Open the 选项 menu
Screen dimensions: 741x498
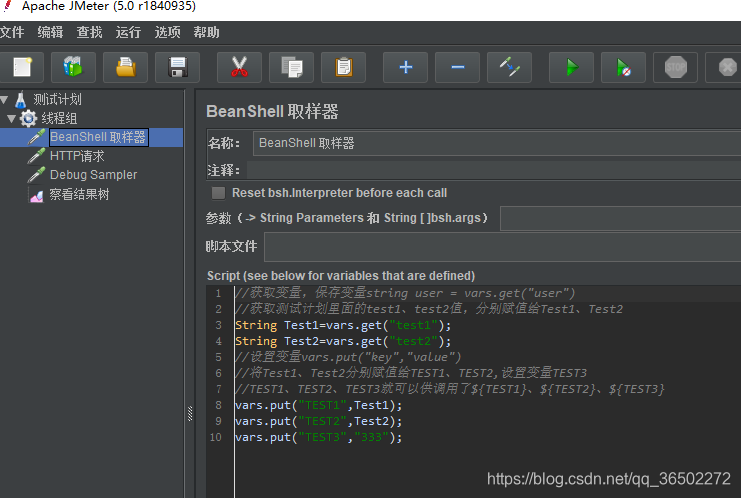[167, 32]
